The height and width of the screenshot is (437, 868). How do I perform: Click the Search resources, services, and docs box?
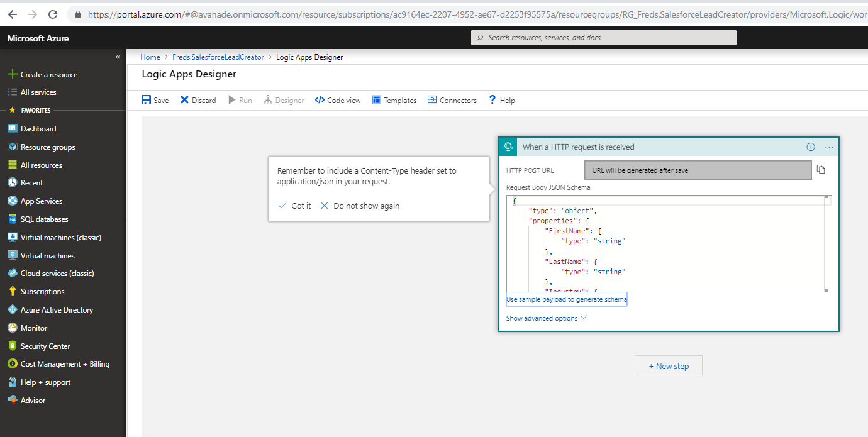coord(604,38)
